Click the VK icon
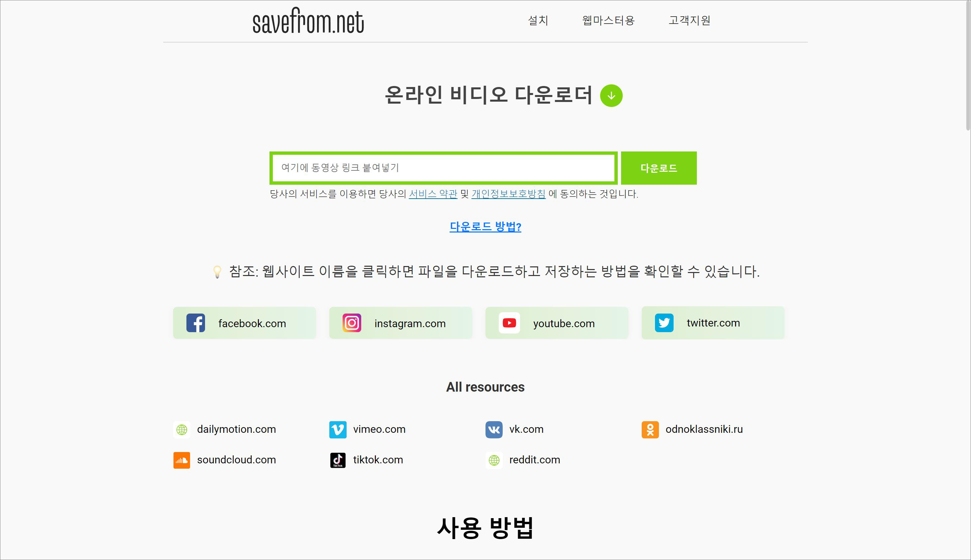The width and height of the screenshot is (971, 560). click(x=494, y=429)
